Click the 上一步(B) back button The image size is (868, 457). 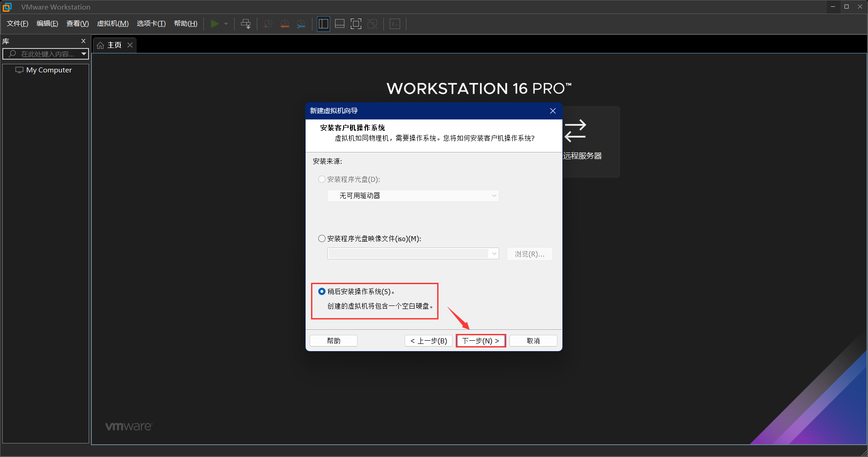pyautogui.click(x=429, y=341)
